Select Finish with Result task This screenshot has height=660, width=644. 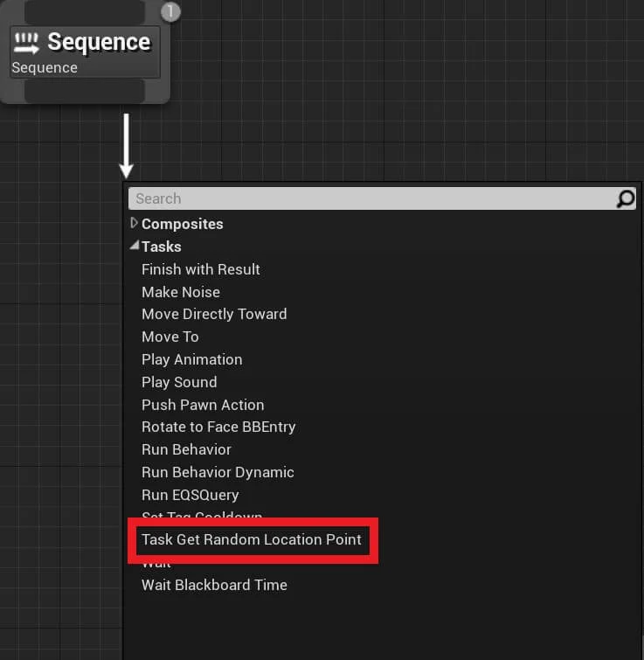(201, 269)
